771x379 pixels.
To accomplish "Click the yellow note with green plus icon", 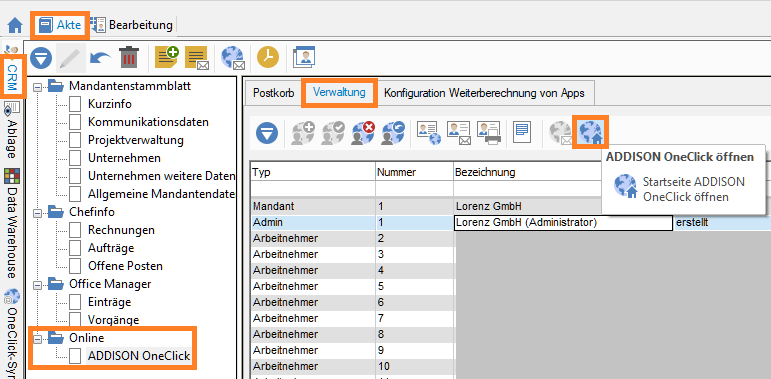I will point(167,58).
